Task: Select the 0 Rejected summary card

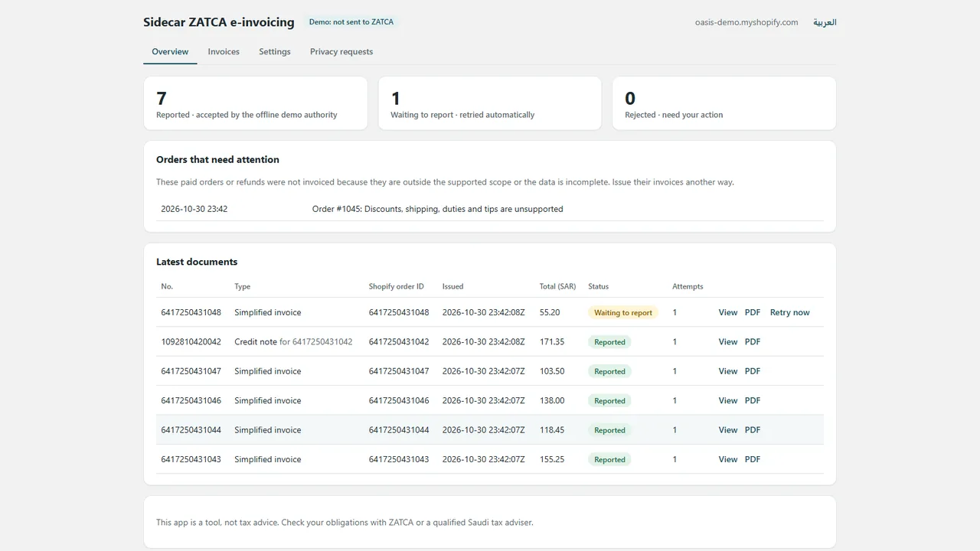Action: click(x=724, y=103)
